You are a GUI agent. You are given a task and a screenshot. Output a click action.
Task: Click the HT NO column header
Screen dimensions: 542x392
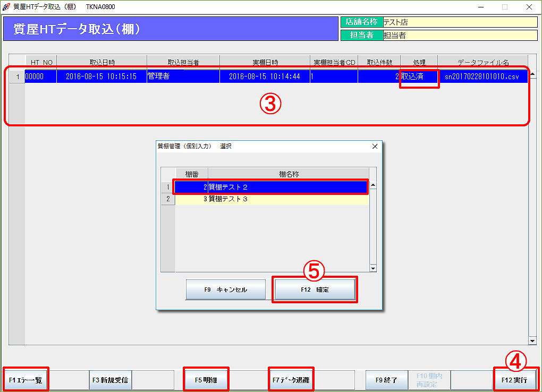pyautogui.click(x=41, y=62)
